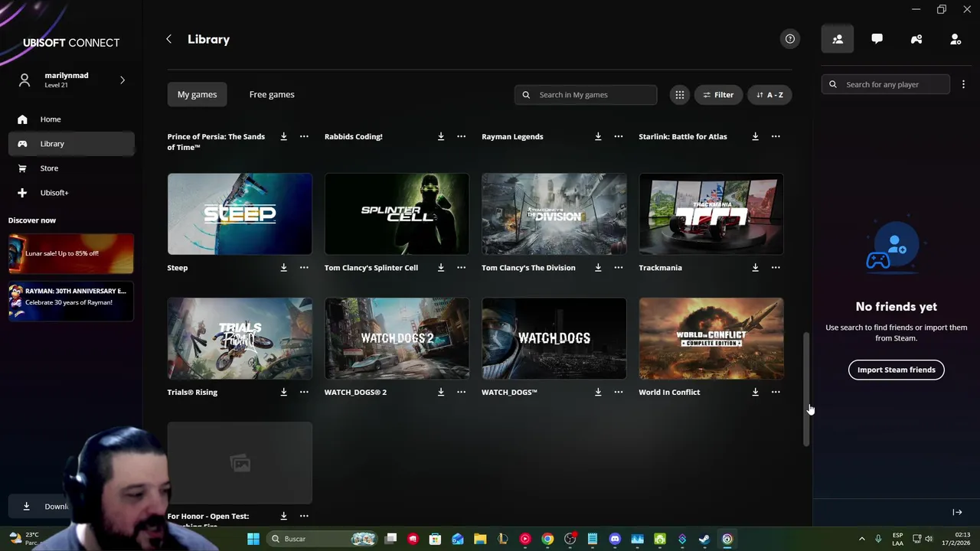
Task: Open the account profile icon at top right
Action: coord(955,39)
